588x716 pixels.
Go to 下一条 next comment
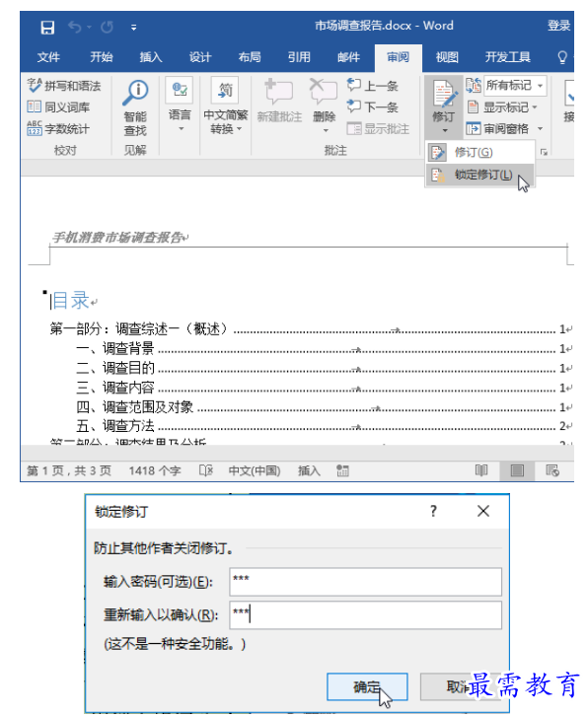click(x=372, y=107)
